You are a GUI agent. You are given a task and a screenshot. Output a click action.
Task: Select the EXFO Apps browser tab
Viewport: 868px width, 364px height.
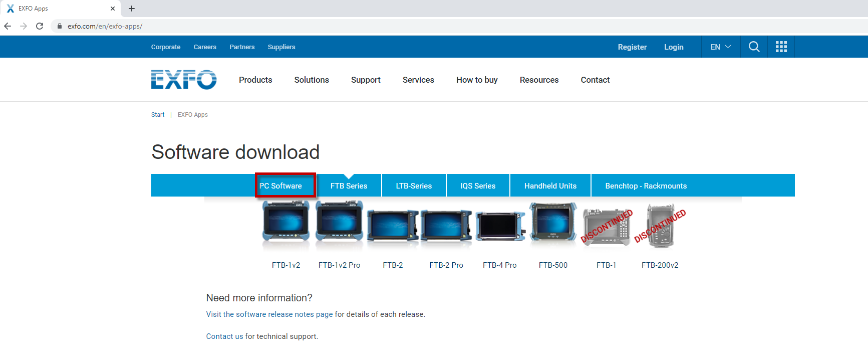click(60, 9)
